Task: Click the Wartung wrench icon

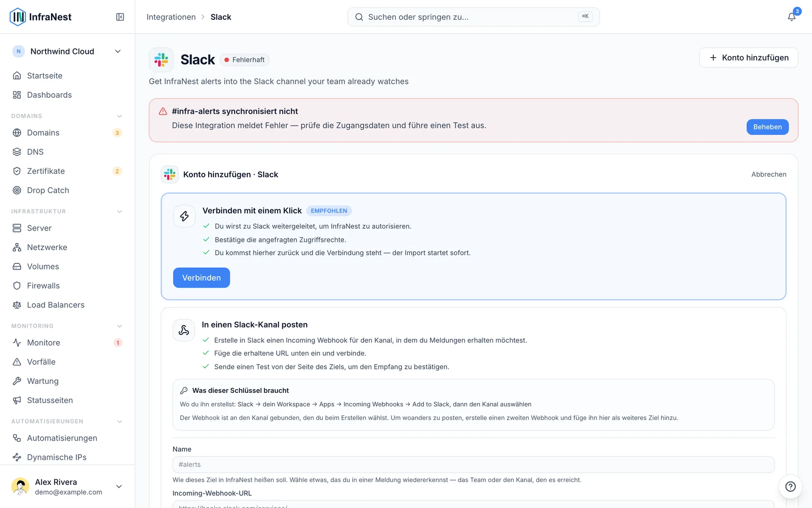Action: [17, 381]
